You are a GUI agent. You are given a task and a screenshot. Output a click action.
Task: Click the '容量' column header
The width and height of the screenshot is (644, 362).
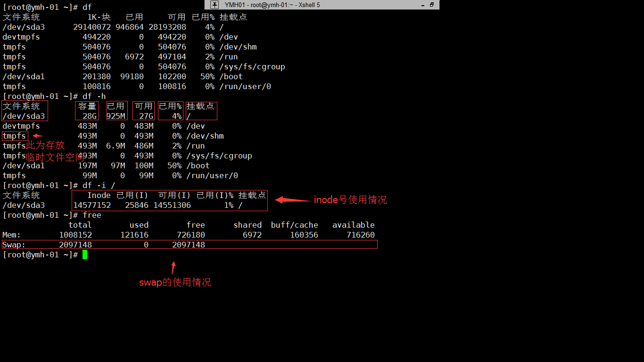(x=87, y=106)
